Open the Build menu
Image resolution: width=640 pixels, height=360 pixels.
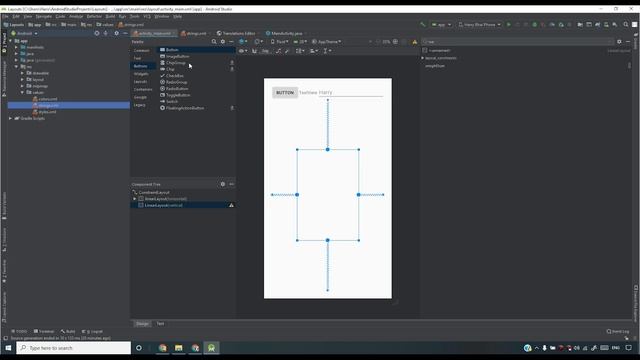tap(110, 16)
